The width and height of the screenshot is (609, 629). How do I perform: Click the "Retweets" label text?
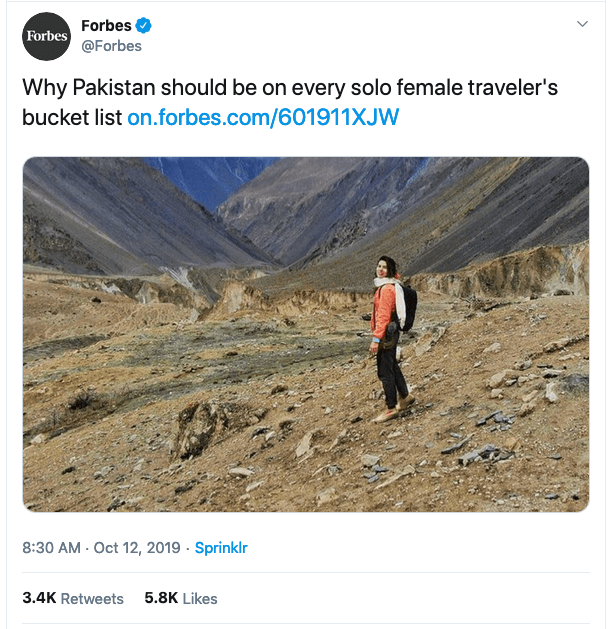[x=92, y=598]
